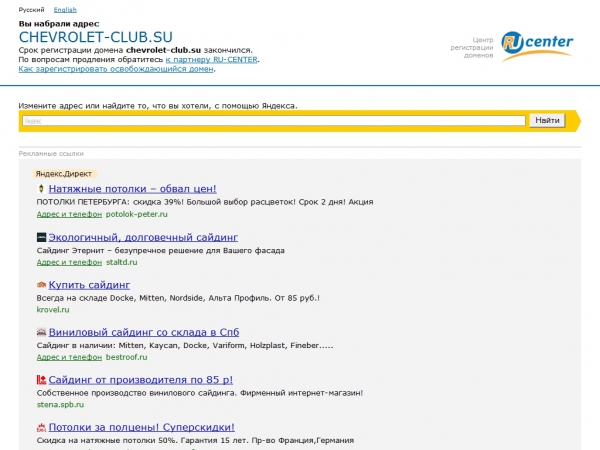This screenshot has height=450, width=600.
Task: Focus the Yandex search input field
Action: [274, 121]
